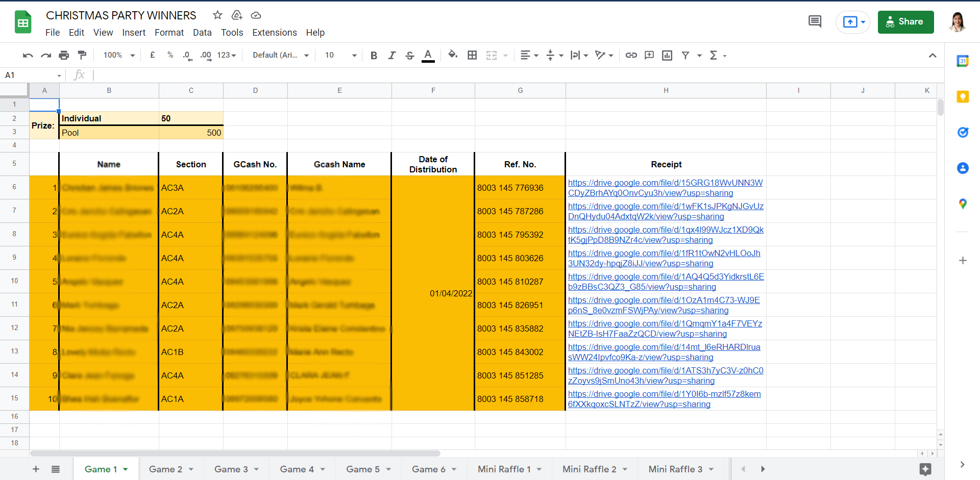Viewport: 980px width, 480px height.
Task: Click the Redo icon
Action: point(46,55)
